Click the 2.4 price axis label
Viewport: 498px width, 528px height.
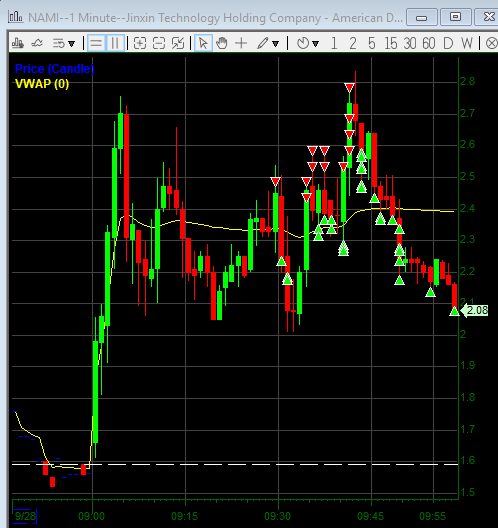tap(468, 208)
